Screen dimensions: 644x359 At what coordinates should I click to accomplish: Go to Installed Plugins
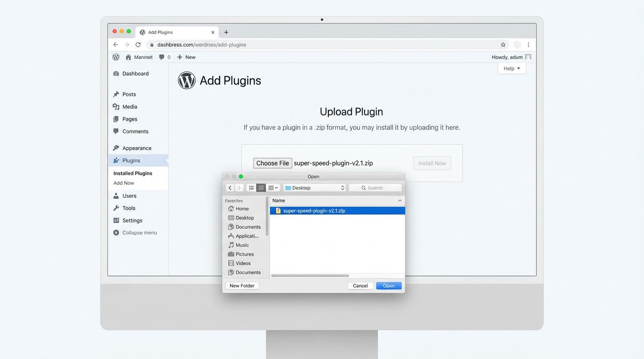click(132, 173)
